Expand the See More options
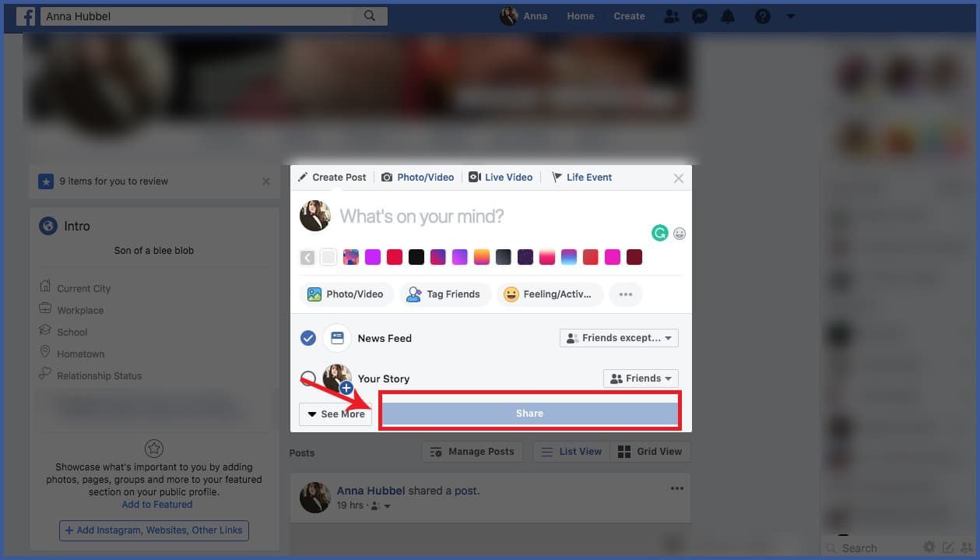 point(335,414)
